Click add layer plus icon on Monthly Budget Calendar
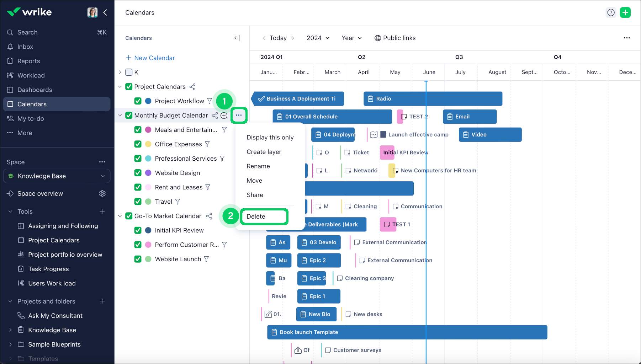 (224, 116)
